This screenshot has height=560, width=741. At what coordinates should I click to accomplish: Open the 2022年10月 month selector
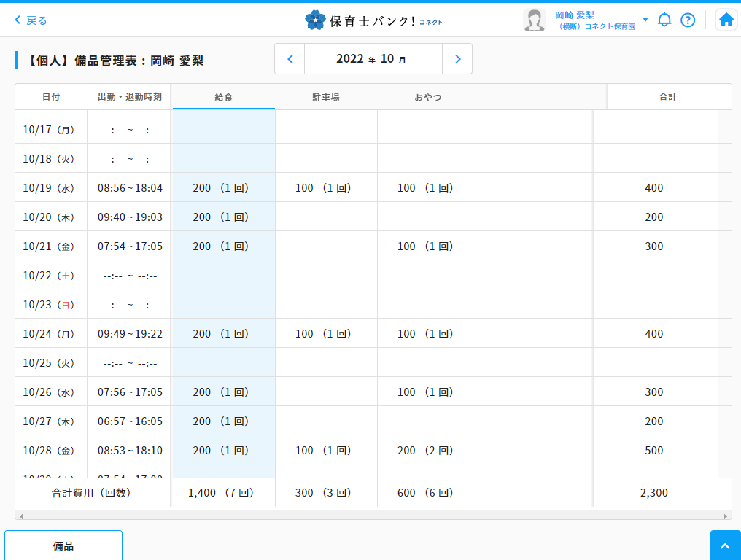[x=373, y=59]
